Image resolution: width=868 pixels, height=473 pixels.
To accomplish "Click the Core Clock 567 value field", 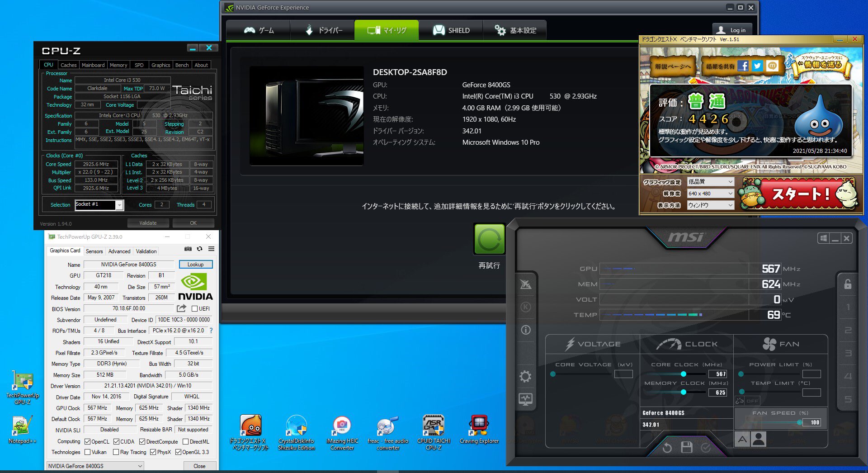I will (717, 374).
